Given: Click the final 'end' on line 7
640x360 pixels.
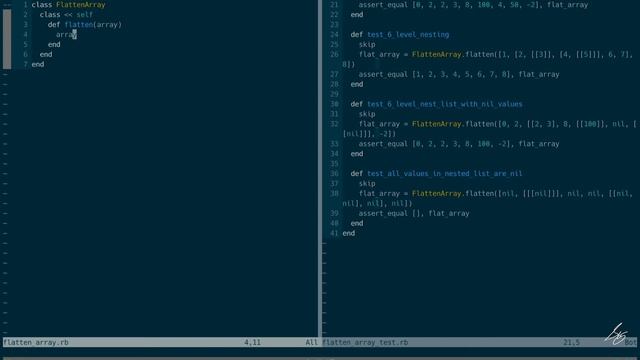Looking at the screenshot, I should pyautogui.click(x=38, y=64).
